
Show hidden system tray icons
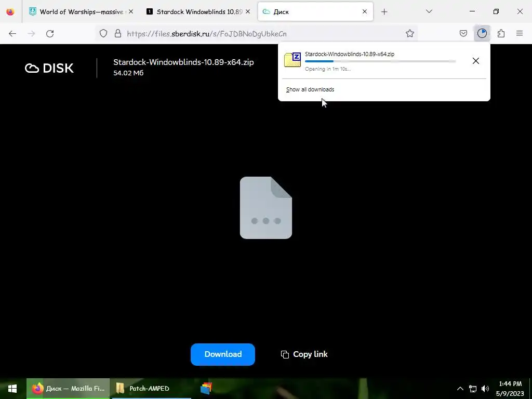(x=460, y=389)
